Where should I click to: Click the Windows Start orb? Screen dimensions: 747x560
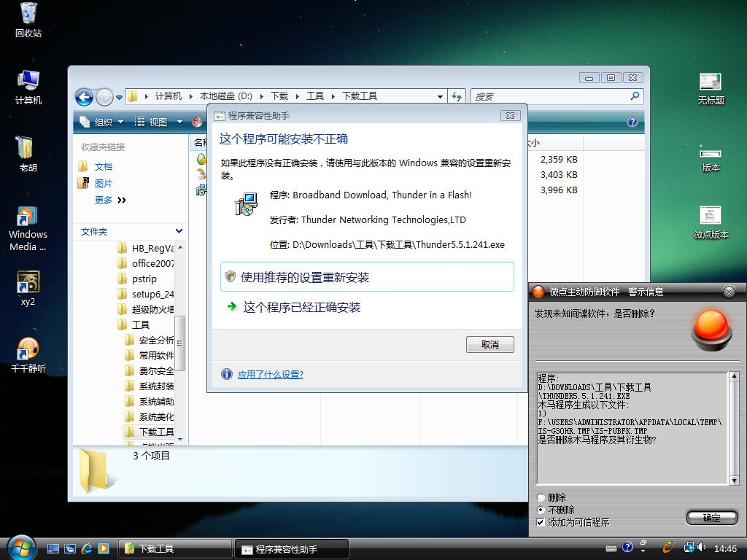[20, 547]
